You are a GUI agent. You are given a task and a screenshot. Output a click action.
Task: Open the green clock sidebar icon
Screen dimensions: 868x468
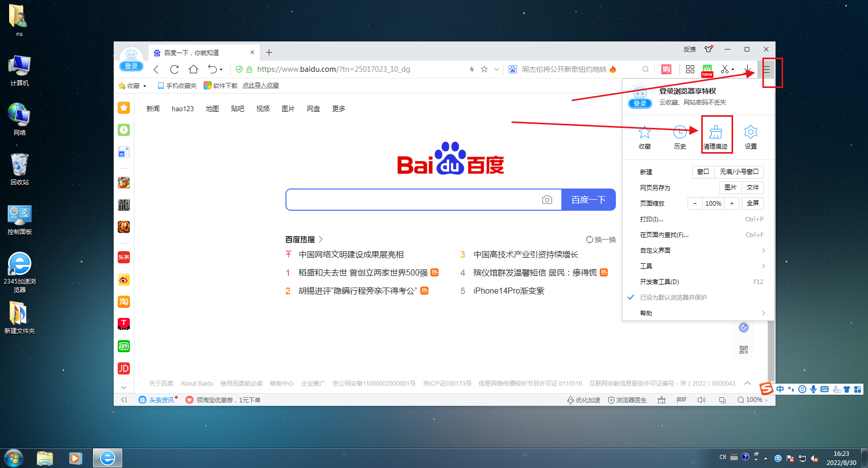(124, 130)
